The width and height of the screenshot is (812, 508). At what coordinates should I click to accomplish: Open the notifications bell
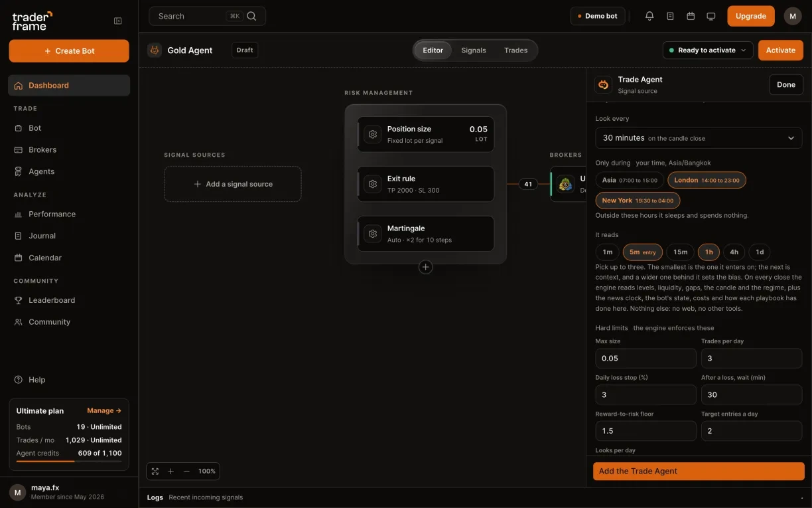pos(649,16)
